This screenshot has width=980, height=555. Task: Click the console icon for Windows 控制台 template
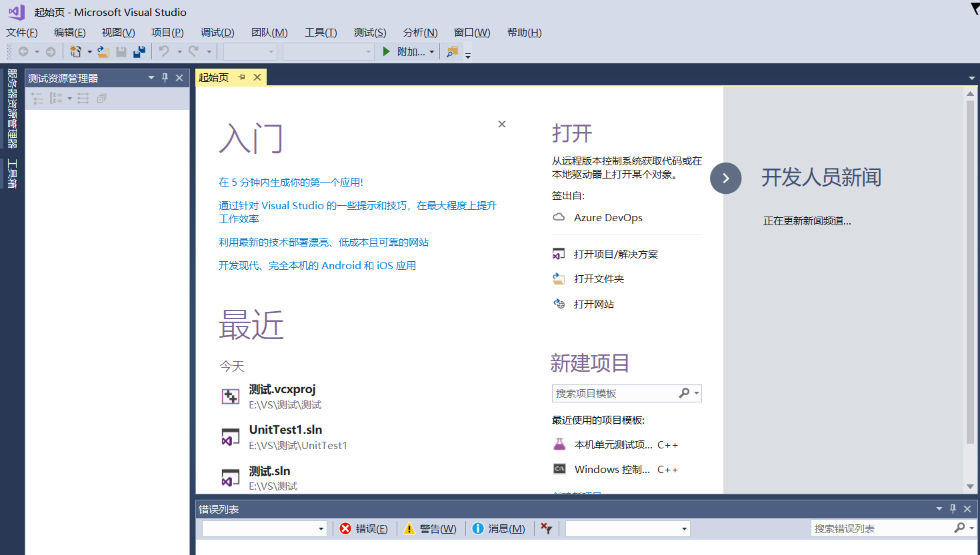[559, 469]
